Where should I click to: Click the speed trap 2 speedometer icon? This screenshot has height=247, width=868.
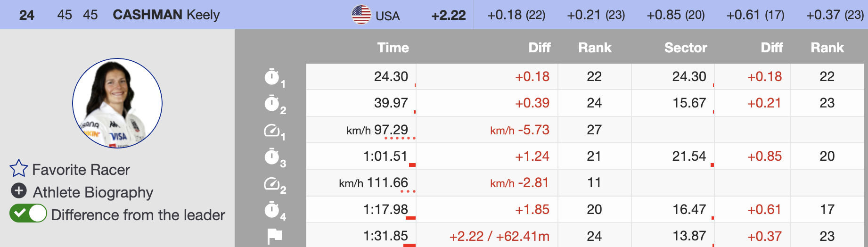click(272, 183)
